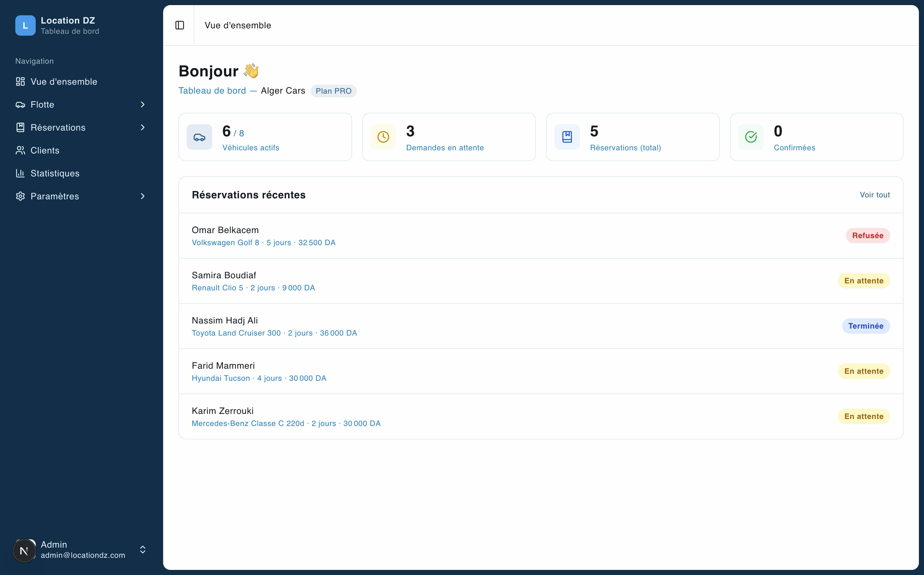Click the Navigation section label
Image resolution: width=924 pixels, height=575 pixels.
point(34,61)
